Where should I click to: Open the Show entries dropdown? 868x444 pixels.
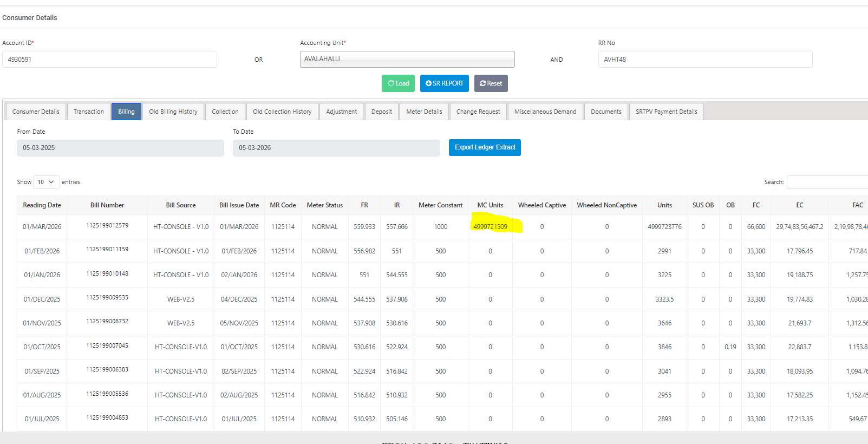point(46,182)
